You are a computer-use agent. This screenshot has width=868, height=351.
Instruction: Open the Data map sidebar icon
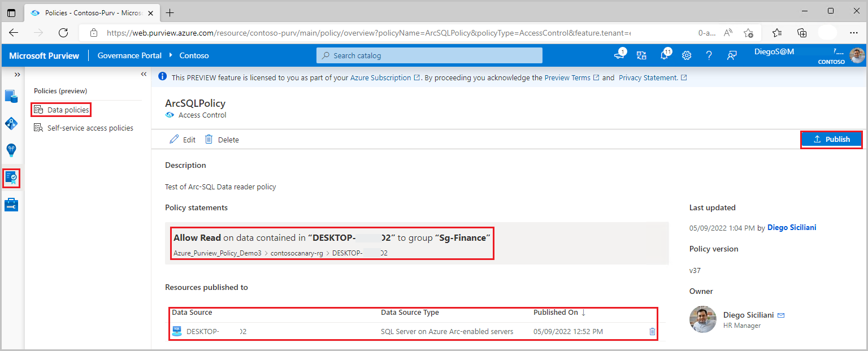pos(11,123)
